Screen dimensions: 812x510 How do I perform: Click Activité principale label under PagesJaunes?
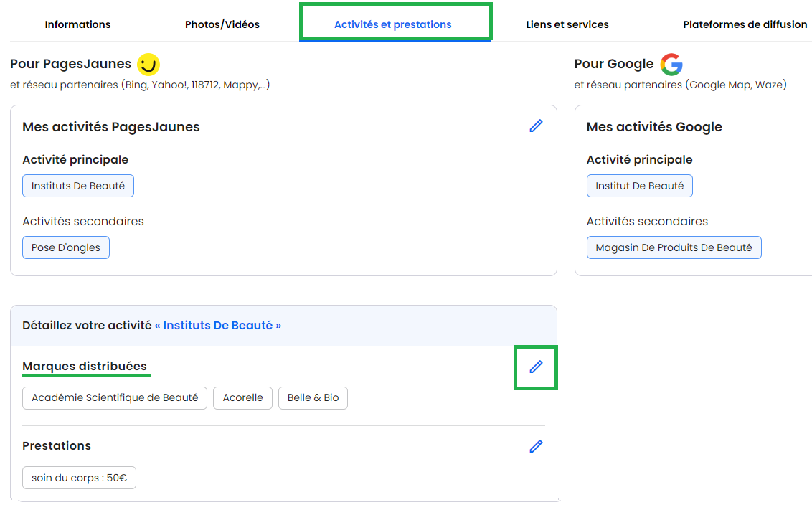click(x=75, y=159)
